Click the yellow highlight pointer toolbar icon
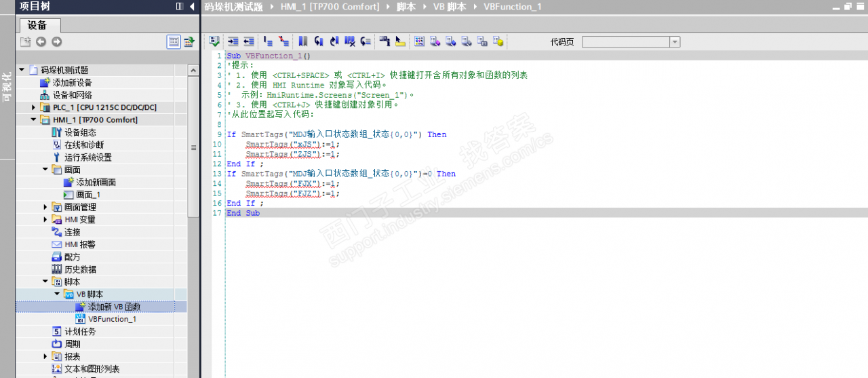 (x=400, y=41)
